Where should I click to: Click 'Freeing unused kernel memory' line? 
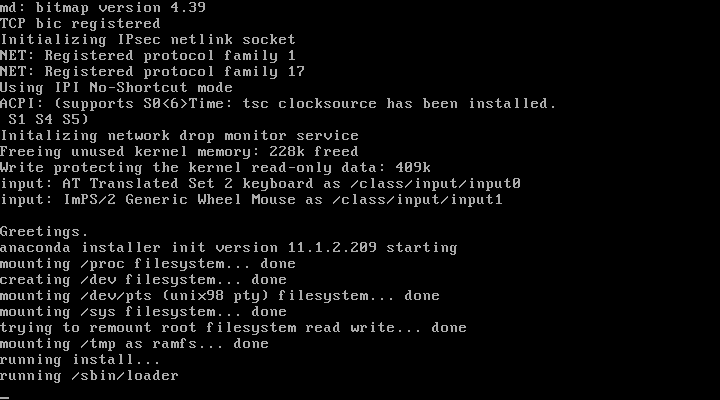[x=179, y=152]
